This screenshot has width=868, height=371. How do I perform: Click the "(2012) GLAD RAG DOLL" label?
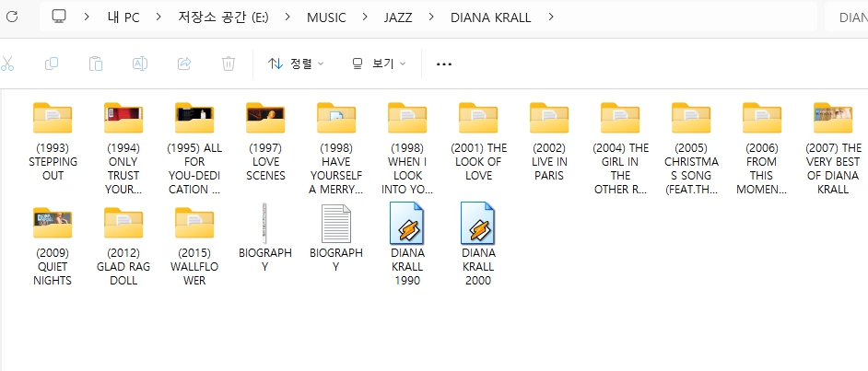pyautogui.click(x=123, y=266)
